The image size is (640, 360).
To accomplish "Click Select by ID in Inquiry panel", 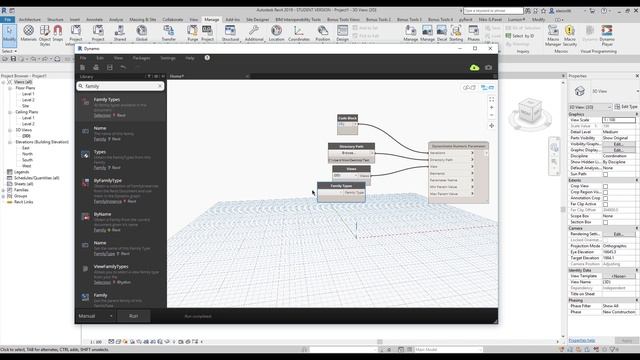I will tap(520, 36).
